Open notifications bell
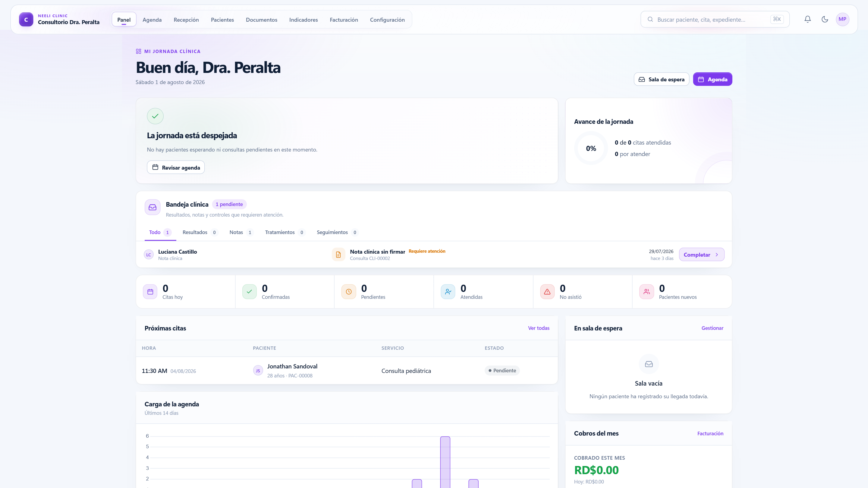Screen dimensions: 868x488 (x=808, y=19)
